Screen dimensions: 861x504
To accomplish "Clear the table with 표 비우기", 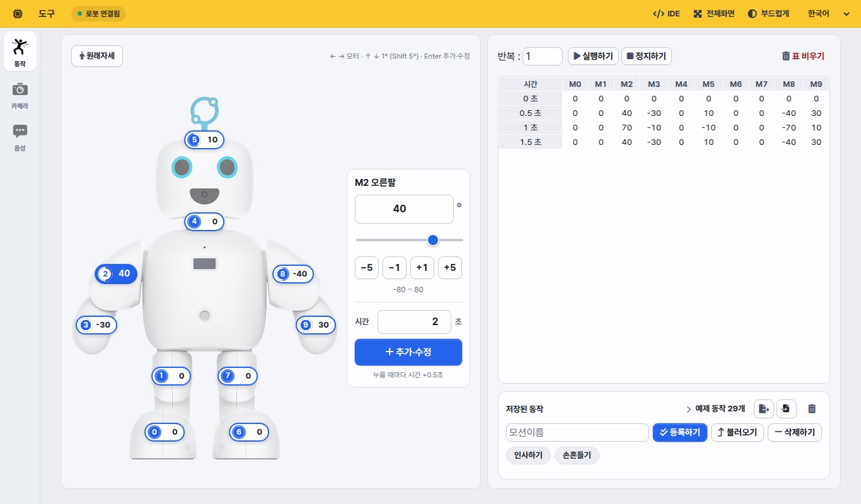I will (x=803, y=56).
